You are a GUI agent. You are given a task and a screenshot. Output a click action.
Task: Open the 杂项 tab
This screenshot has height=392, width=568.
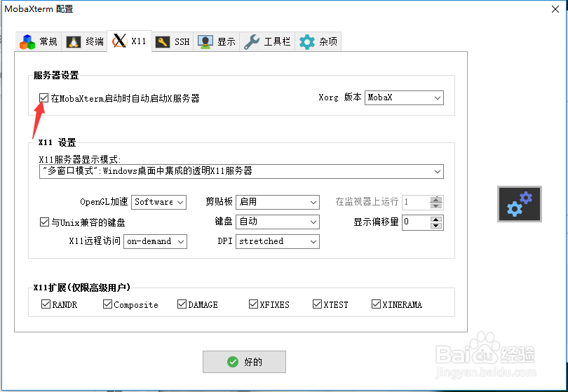318,42
